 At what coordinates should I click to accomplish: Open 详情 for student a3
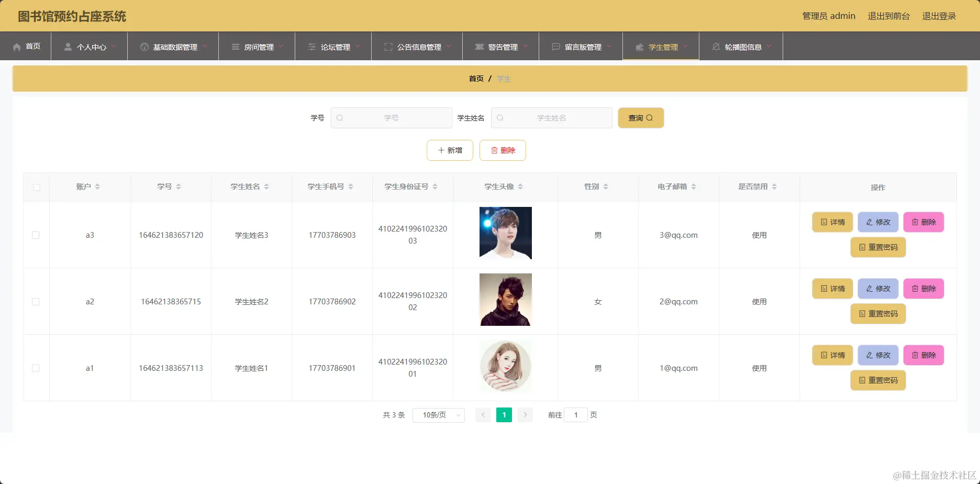[832, 222]
